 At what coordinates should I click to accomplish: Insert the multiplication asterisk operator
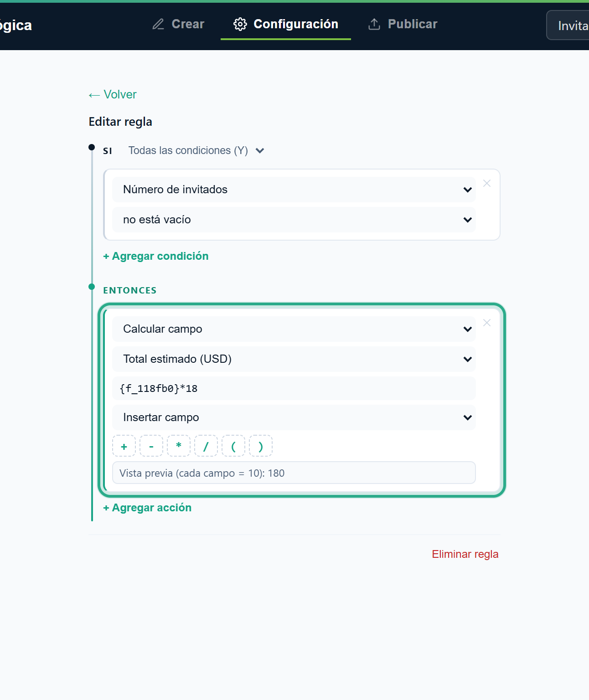tap(179, 446)
